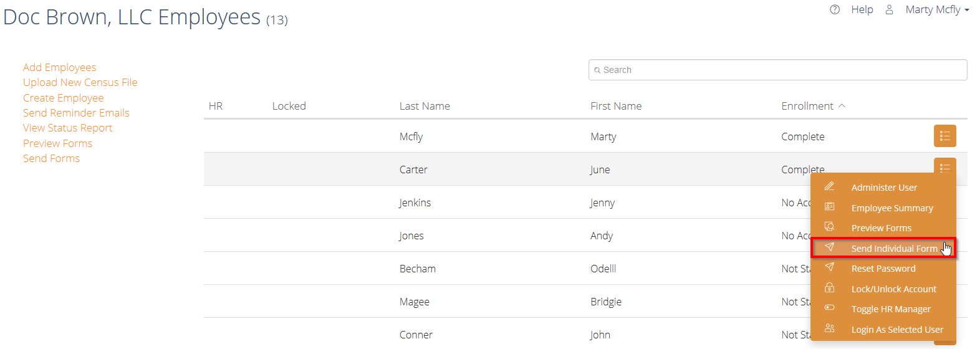Click the Employee Summary card icon
The height and width of the screenshot is (349, 980).
[x=829, y=207]
